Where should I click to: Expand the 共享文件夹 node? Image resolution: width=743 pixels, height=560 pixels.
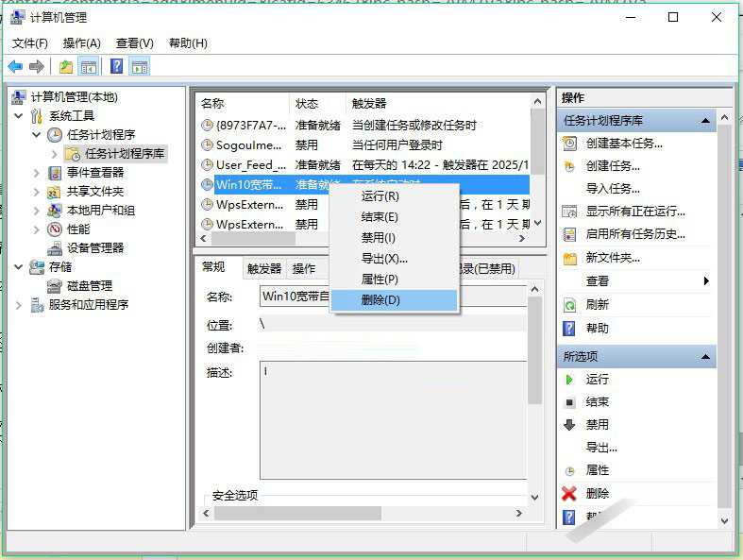pyautogui.click(x=37, y=192)
